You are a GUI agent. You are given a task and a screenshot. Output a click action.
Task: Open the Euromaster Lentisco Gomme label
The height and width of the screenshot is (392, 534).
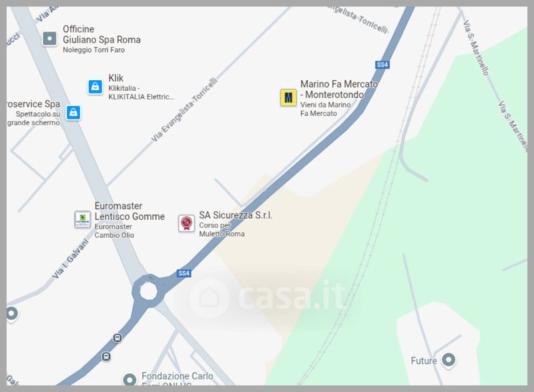pos(129,211)
